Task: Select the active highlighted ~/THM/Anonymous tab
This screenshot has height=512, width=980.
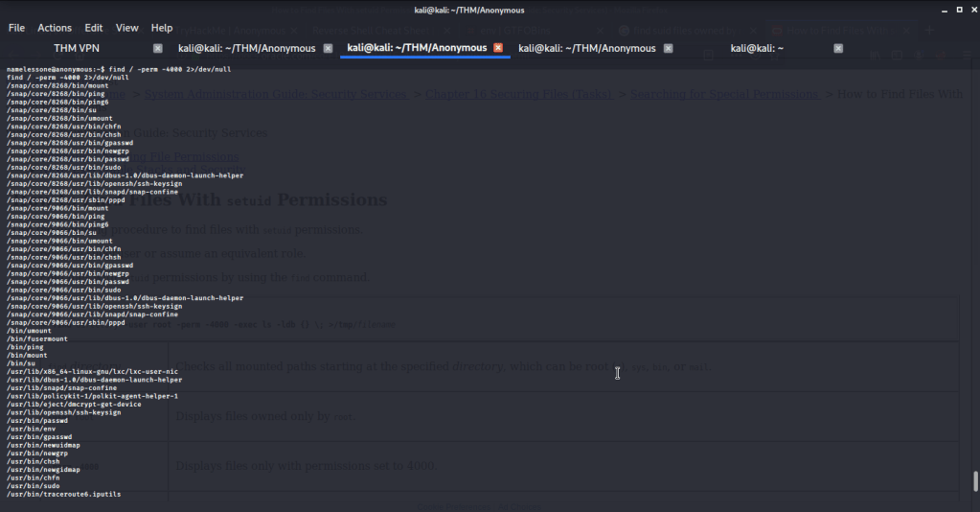Action: click(x=417, y=48)
